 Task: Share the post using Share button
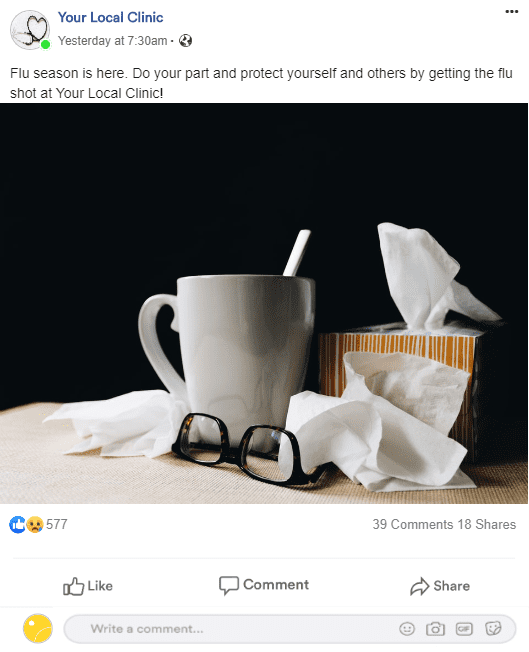click(440, 586)
